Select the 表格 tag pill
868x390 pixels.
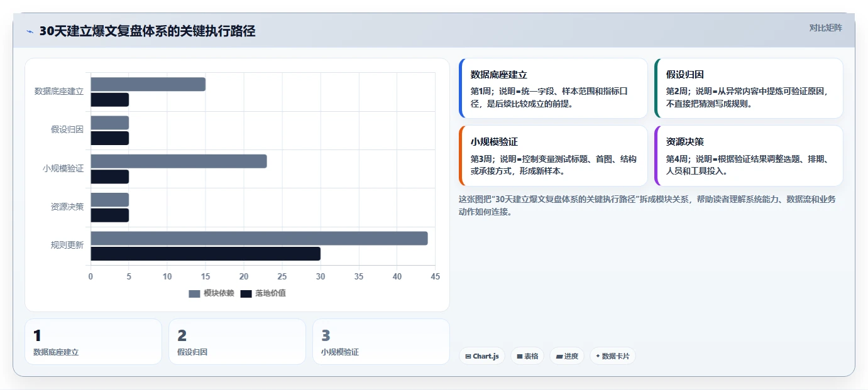click(527, 356)
